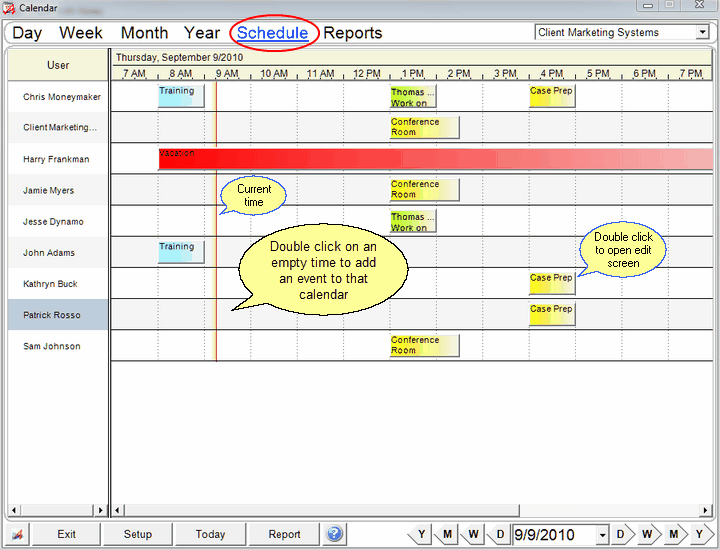Select user Client Marketing...
Screen dimensions: 720x550
[x=60, y=128]
